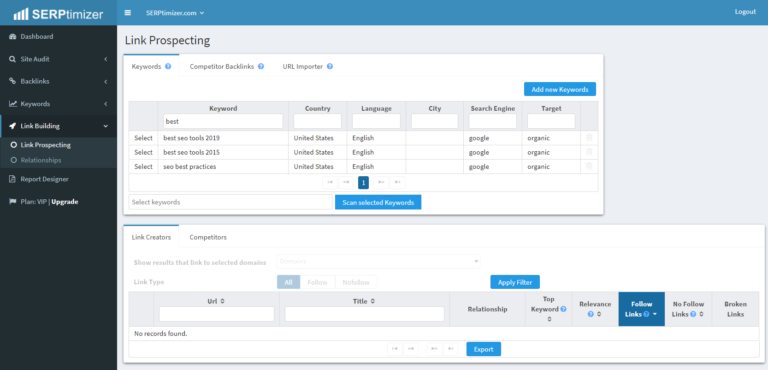Select the 'best seo tools 2015' row

click(x=144, y=152)
